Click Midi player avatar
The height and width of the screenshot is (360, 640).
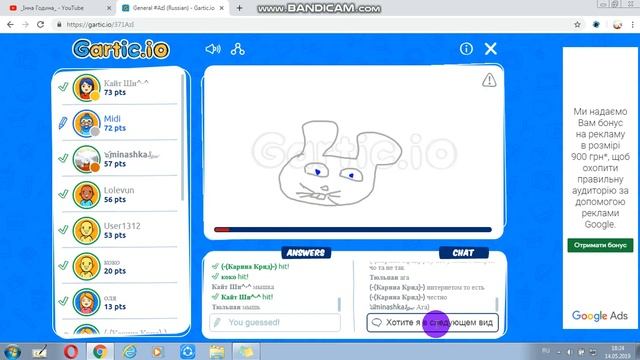click(87, 123)
